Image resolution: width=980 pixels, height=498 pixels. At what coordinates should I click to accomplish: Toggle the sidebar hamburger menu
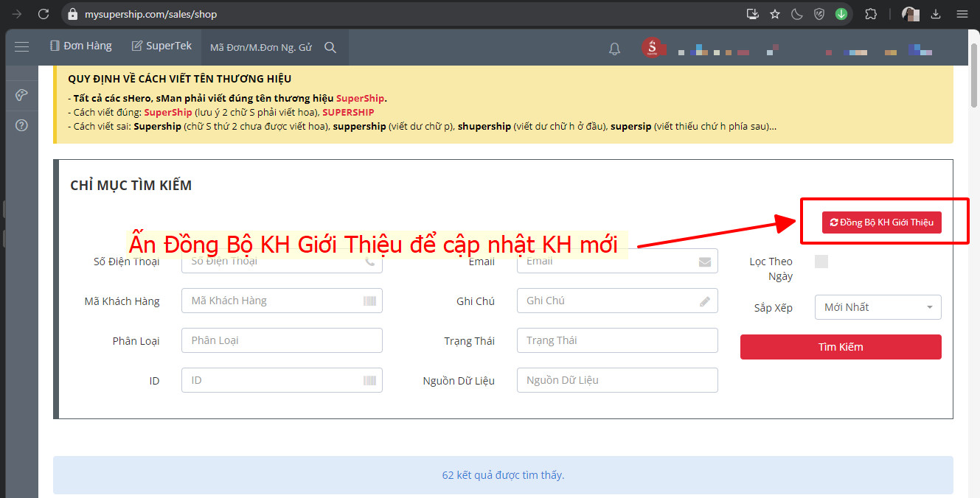(x=21, y=47)
